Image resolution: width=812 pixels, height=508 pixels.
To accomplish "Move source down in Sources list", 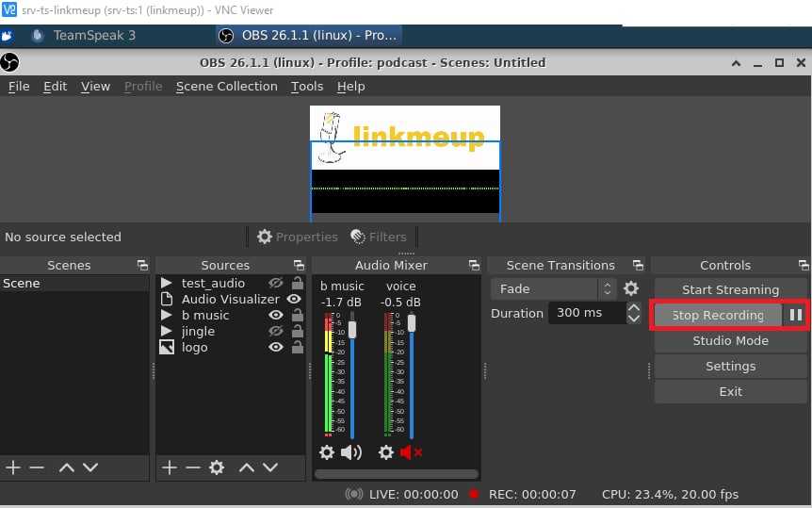I will click(270, 467).
